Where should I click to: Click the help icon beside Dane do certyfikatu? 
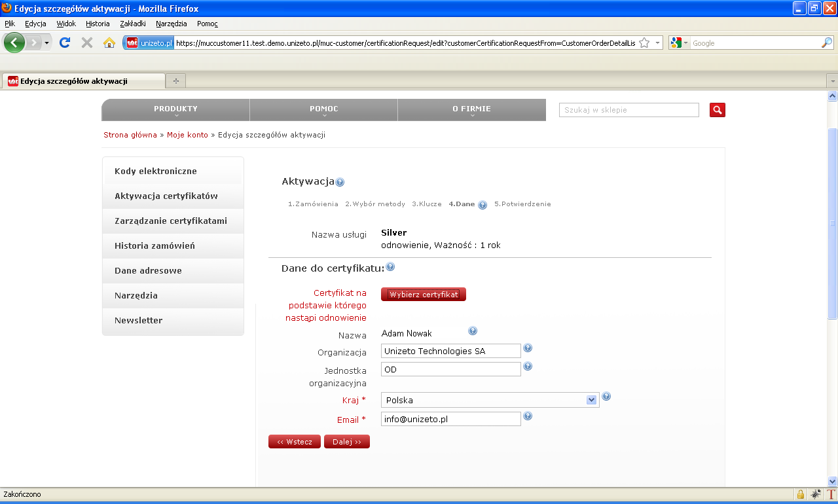tap(390, 267)
